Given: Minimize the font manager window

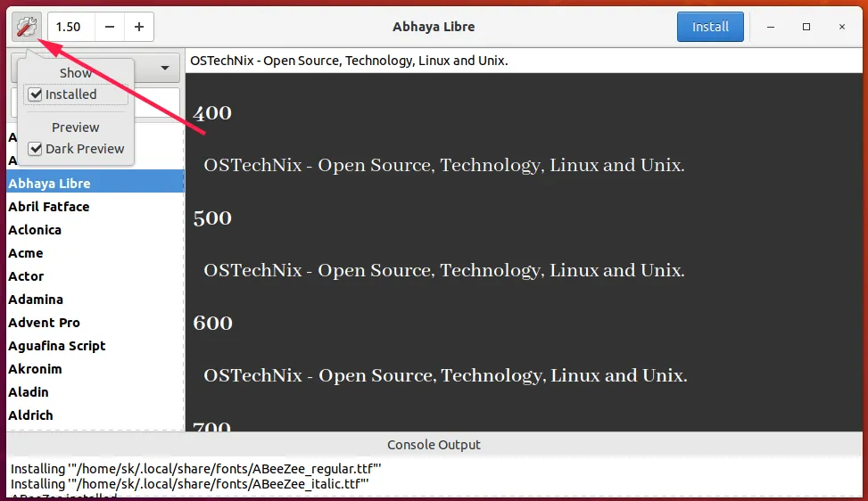Looking at the screenshot, I should point(771,27).
